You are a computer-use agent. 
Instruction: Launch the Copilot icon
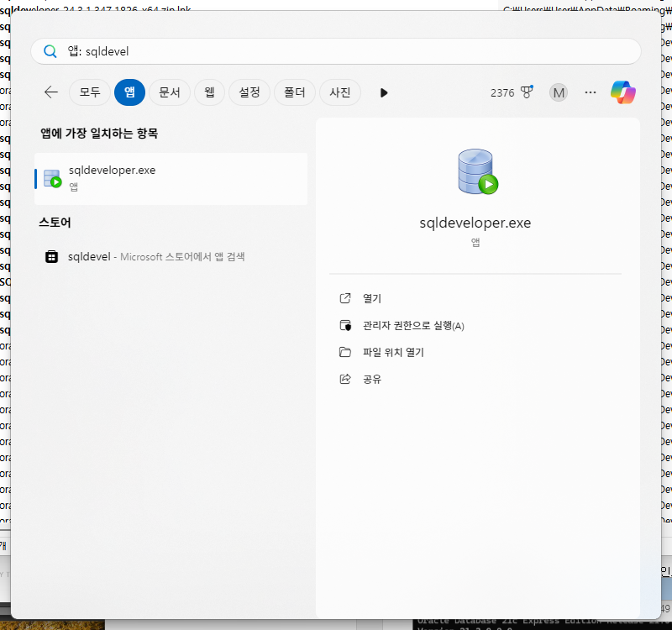click(x=623, y=92)
